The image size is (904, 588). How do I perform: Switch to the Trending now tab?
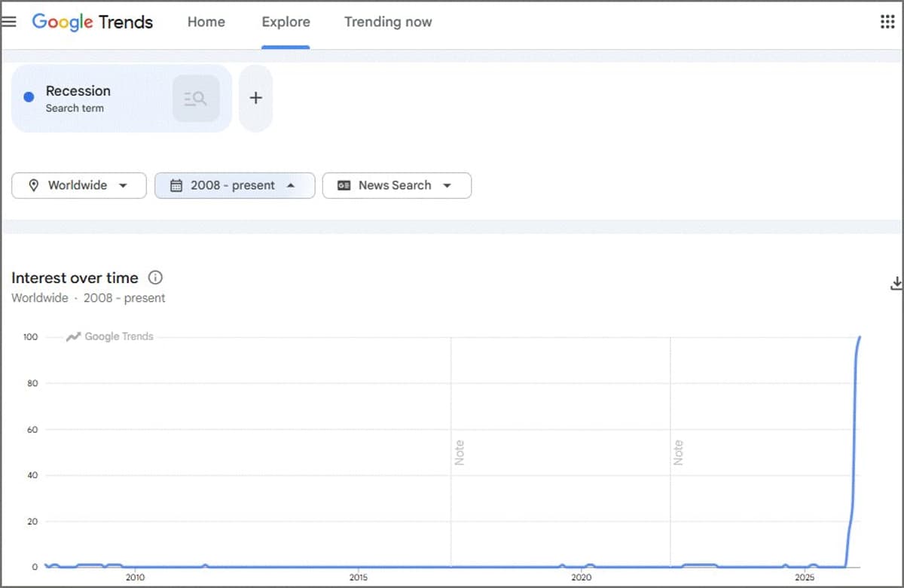coord(388,22)
